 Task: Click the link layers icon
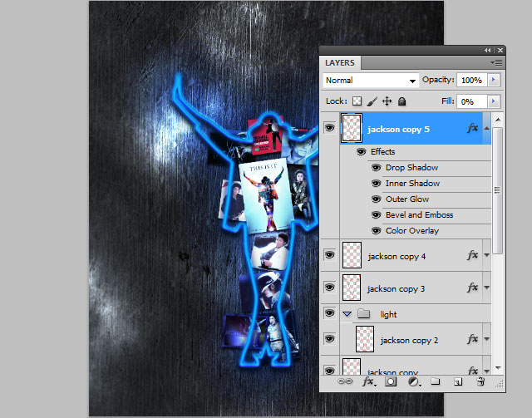(x=345, y=381)
